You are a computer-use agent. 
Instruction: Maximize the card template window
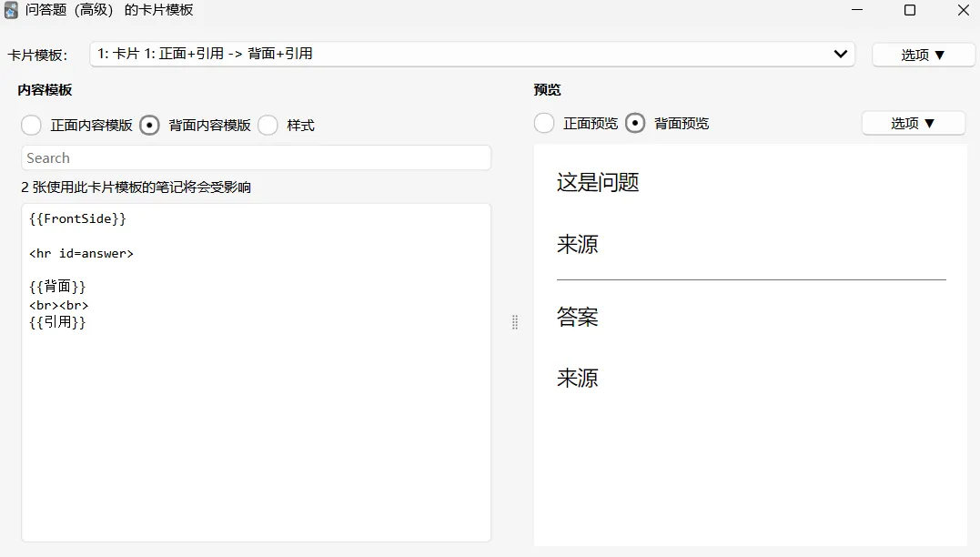(x=910, y=10)
